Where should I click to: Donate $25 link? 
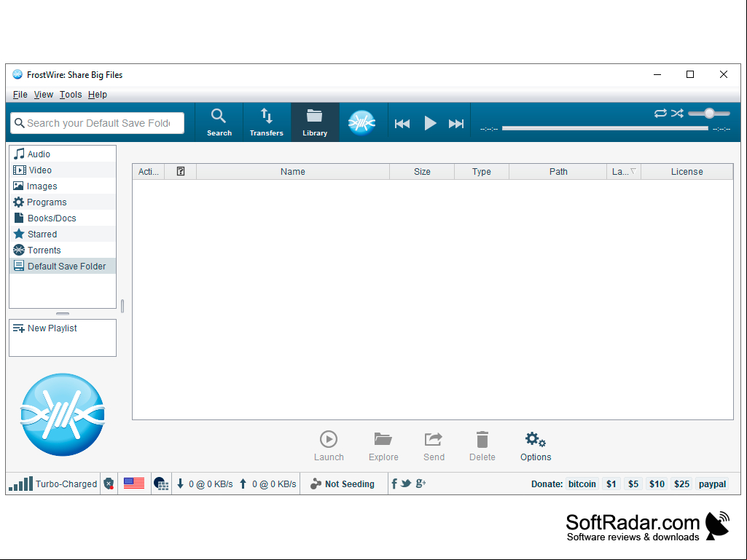(681, 484)
